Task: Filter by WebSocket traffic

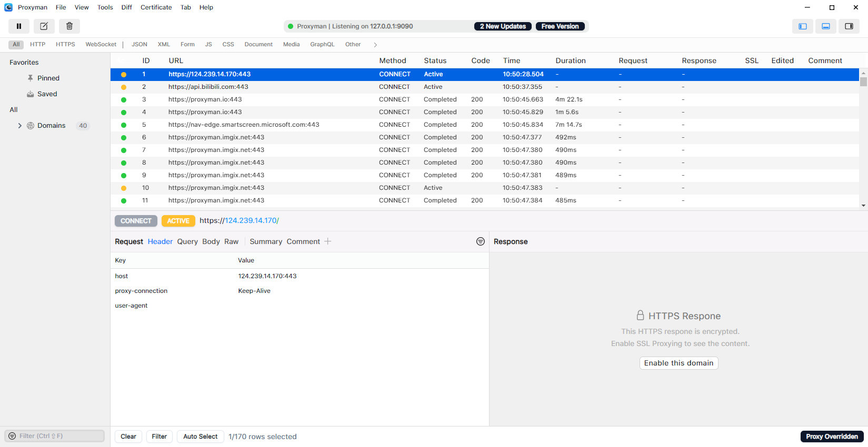Action: [x=101, y=45]
